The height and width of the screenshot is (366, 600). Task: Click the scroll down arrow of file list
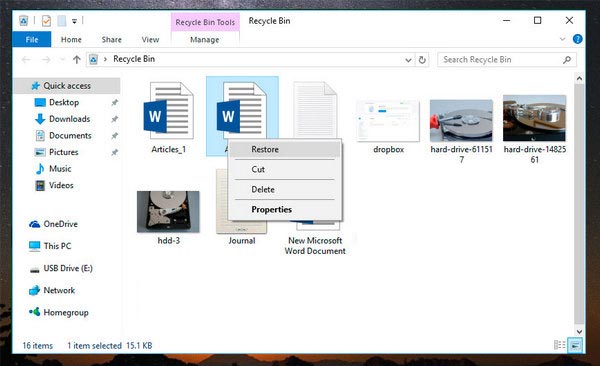pos(579,332)
